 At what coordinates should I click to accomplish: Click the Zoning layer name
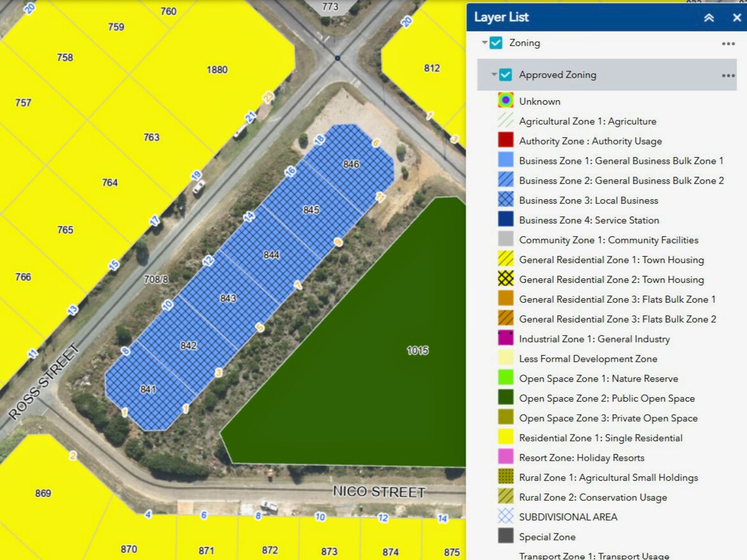pos(524,43)
